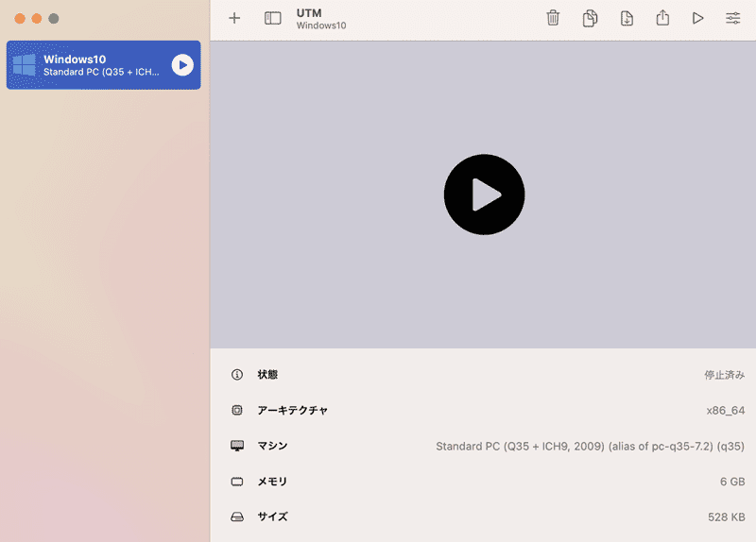Viewport: 756px width, 542px height.
Task: Click the gray zoom window button
Action: pyautogui.click(x=54, y=18)
